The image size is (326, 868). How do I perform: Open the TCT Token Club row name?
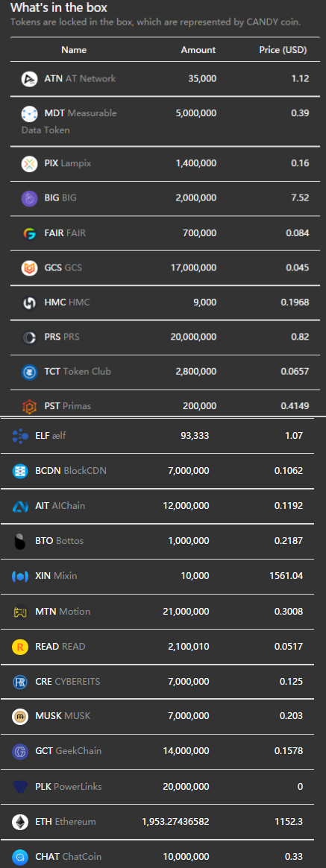tap(78, 372)
